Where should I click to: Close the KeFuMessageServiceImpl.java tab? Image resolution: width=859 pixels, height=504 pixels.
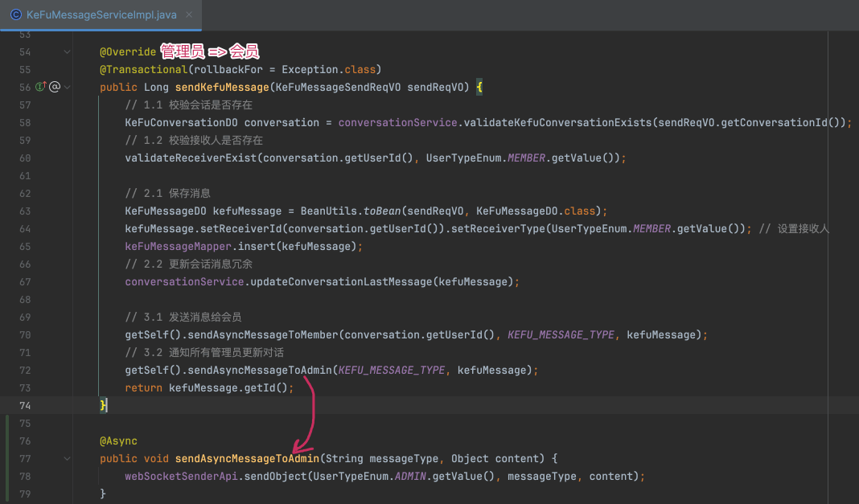coord(186,14)
